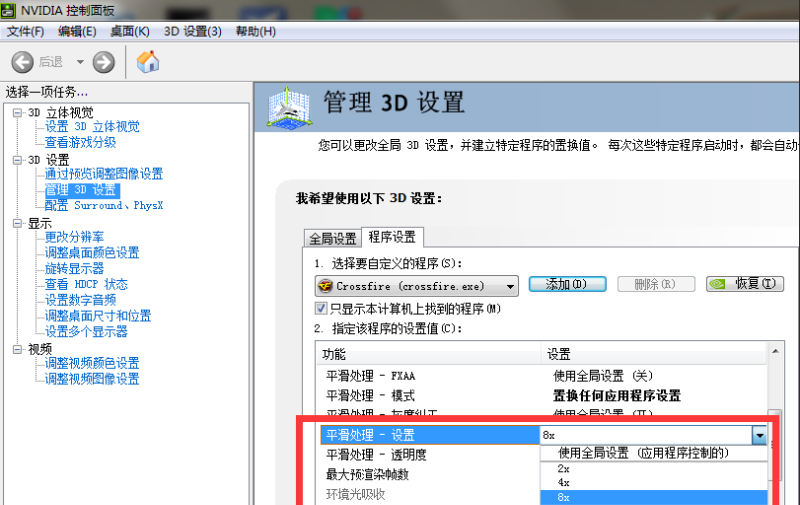
Task: Collapse the 显示 tree node
Action: [x=18, y=223]
